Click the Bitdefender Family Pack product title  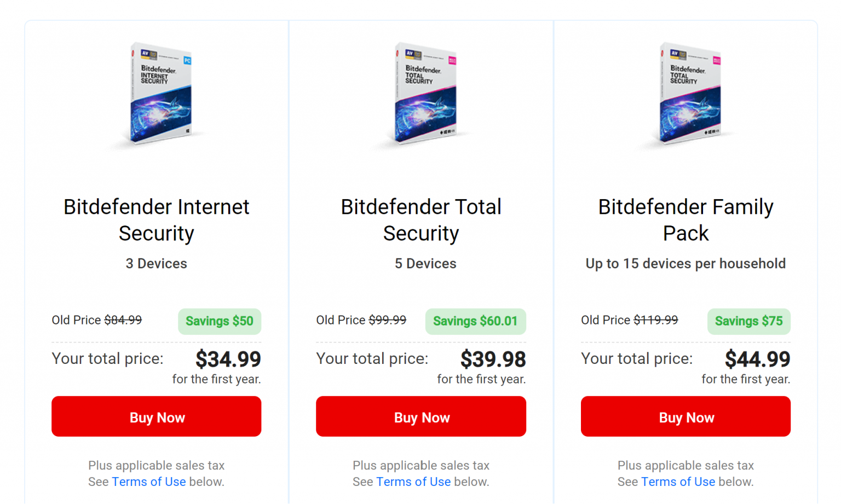pyautogui.click(x=686, y=220)
